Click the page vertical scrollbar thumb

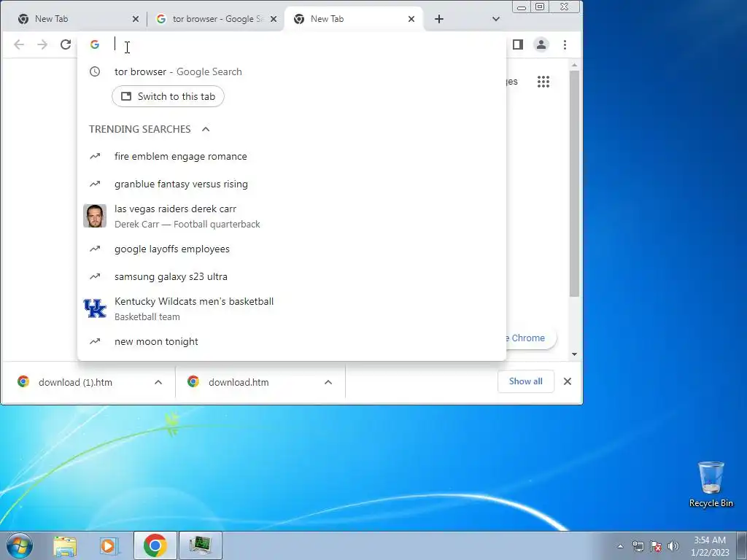(x=575, y=183)
